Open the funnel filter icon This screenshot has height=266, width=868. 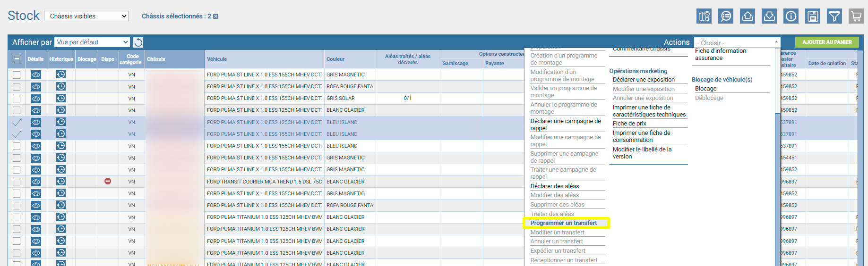[x=834, y=16]
